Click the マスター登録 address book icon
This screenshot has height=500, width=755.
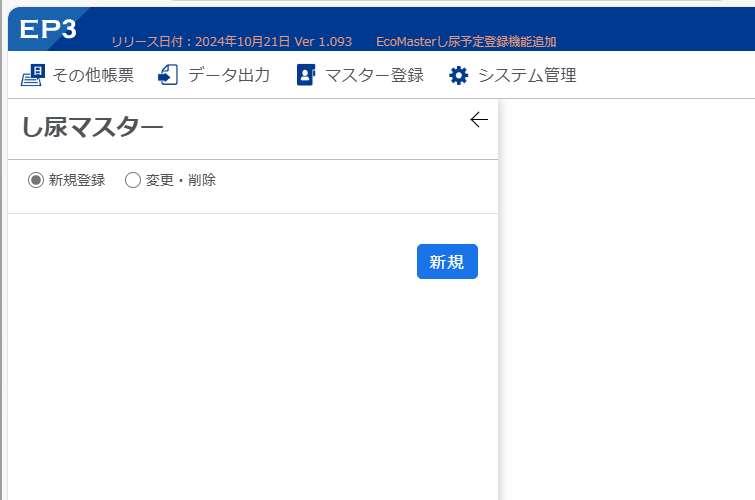pos(306,75)
